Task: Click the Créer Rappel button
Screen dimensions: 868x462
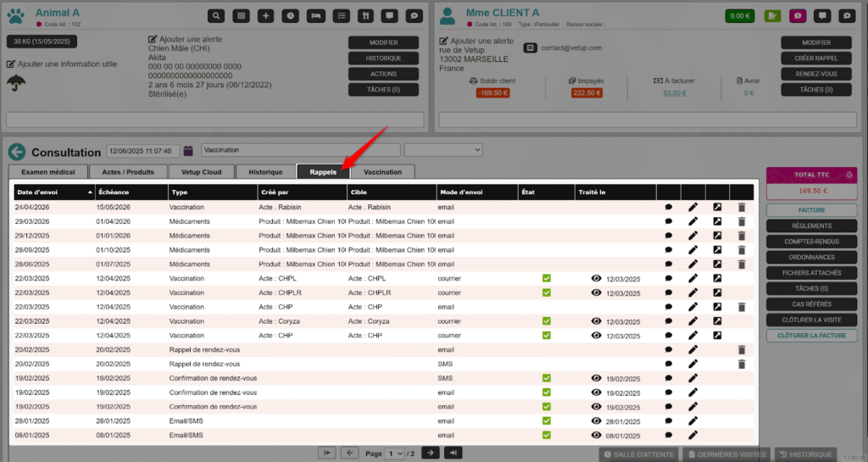Action: (x=815, y=58)
